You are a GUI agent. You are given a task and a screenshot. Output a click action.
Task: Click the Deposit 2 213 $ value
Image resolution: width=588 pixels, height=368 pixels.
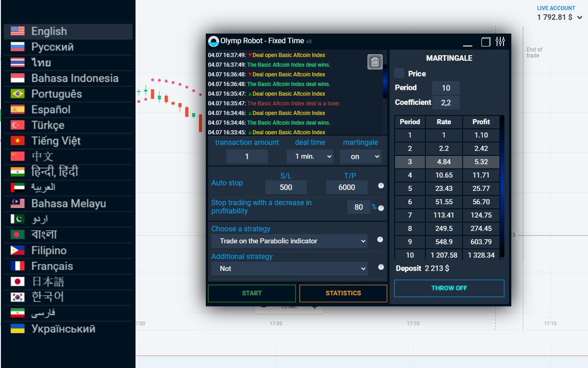tap(437, 268)
